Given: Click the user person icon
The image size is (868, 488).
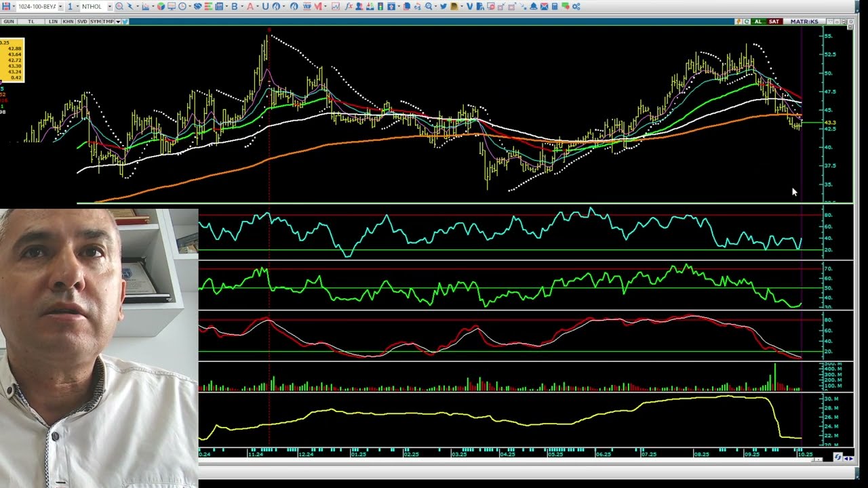Looking at the screenshot, I should tap(359, 6).
